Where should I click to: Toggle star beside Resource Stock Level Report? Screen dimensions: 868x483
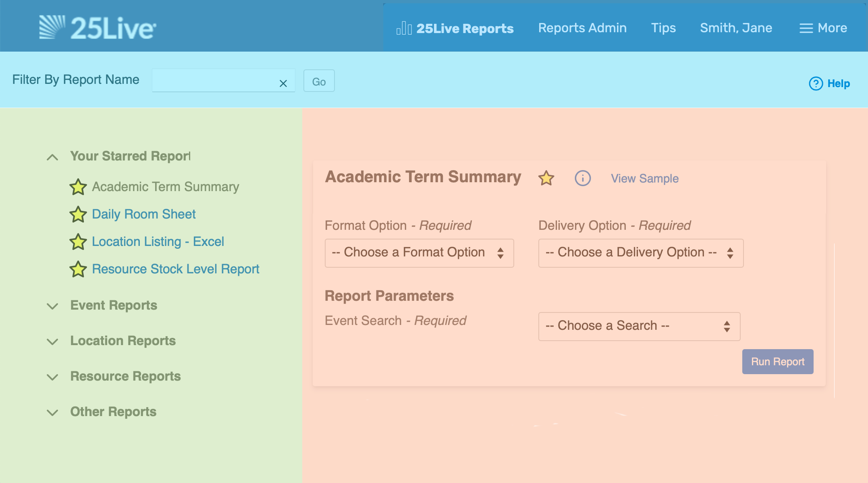pyautogui.click(x=78, y=269)
